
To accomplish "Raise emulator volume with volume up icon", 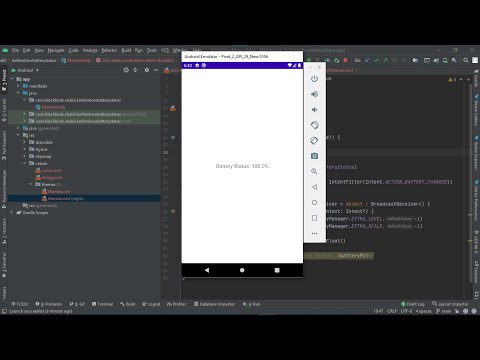I will (314, 94).
